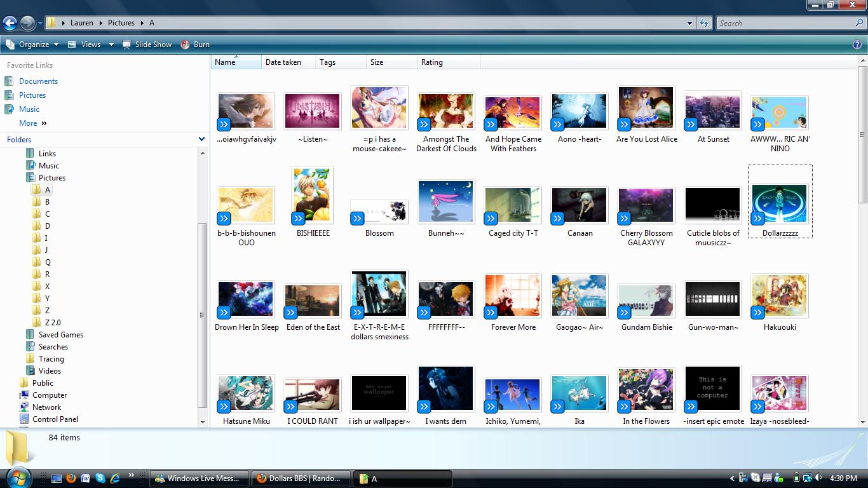Launch Internet Explorer from quick launch
This screenshot has width=868, height=488.
coord(115,478)
